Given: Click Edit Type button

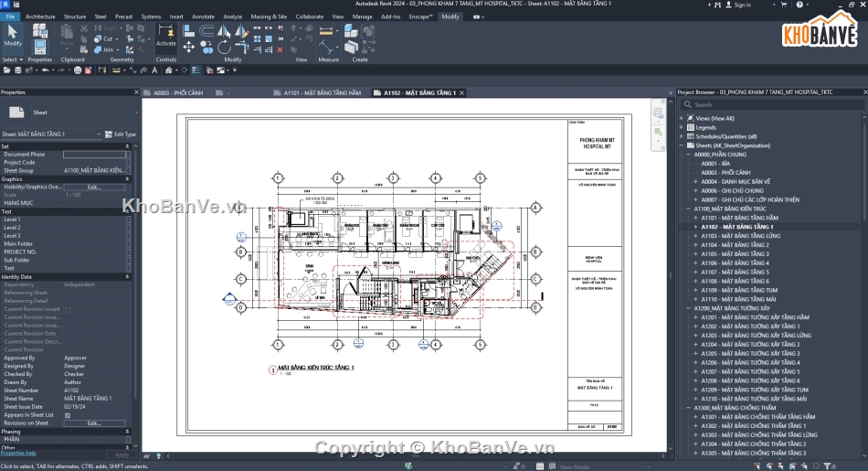Looking at the screenshot, I should coord(121,134).
